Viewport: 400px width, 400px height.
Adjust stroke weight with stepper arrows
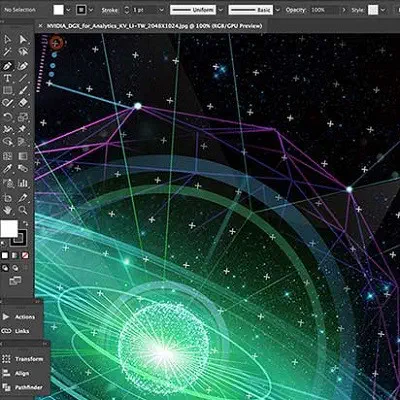[127, 10]
